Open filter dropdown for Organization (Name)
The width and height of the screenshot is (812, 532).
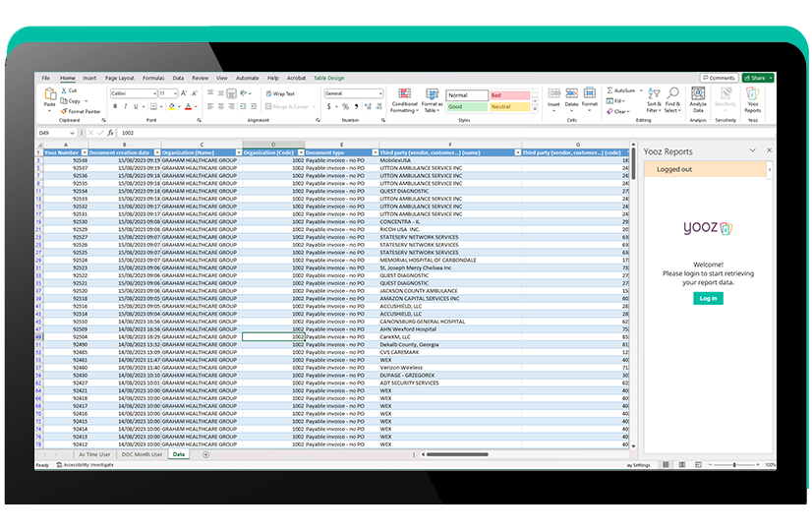point(239,152)
